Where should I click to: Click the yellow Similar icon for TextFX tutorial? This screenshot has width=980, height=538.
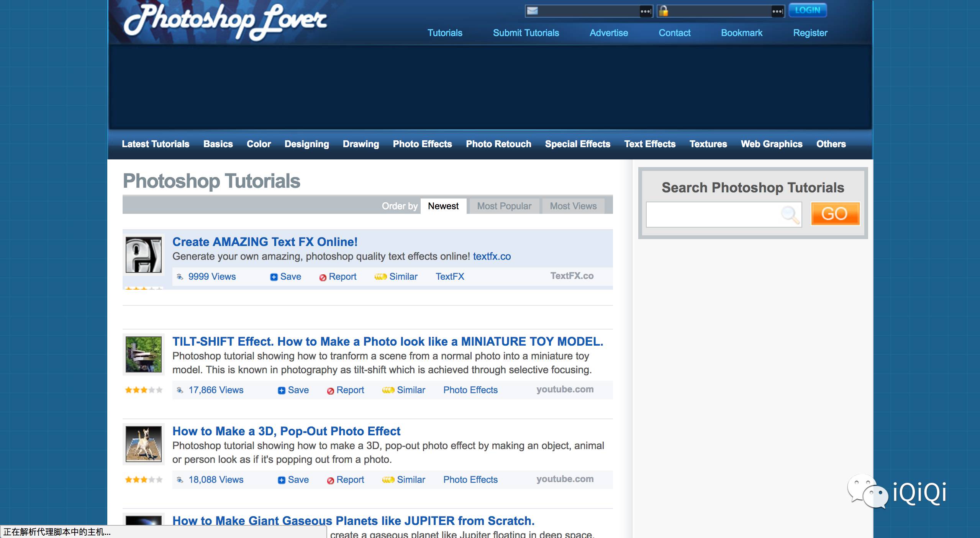pos(380,277)
